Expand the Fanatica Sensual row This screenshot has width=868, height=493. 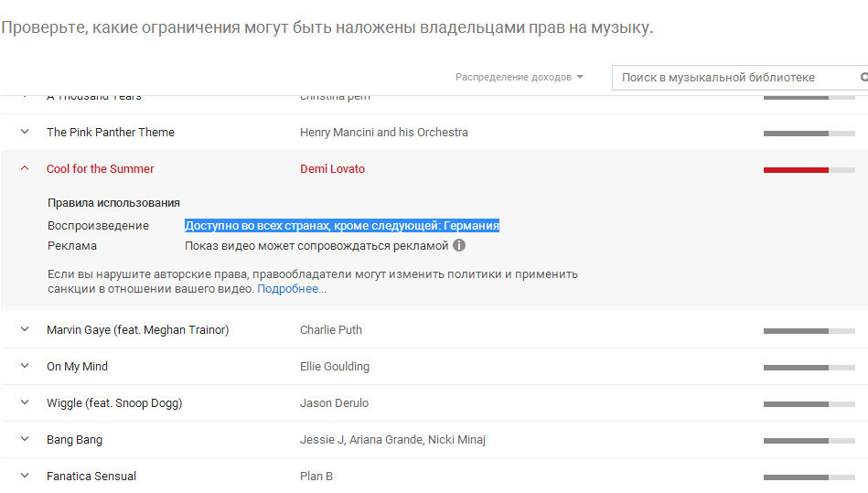click(25, 476)
